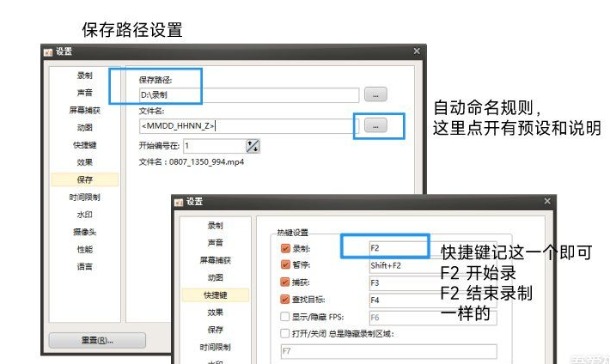This screenshot has width=610, height=364.
Task: Click the 文件名 field with <MMDD_HHNN_Z>
Action: (x=249, y=126)
